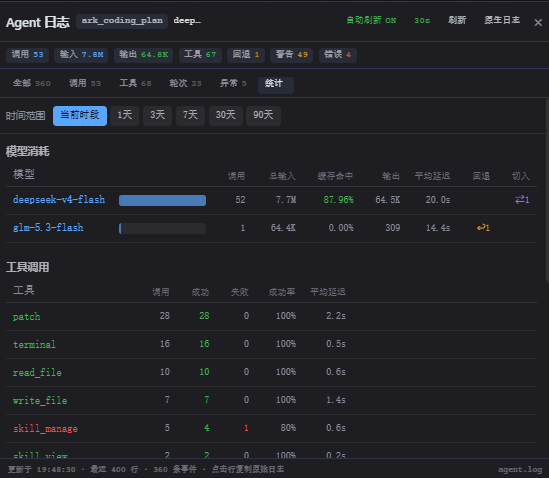This screenshot has width=549, height=478.
Task: Switch to the 工具 68 tab
Action: tap(135, 84)
